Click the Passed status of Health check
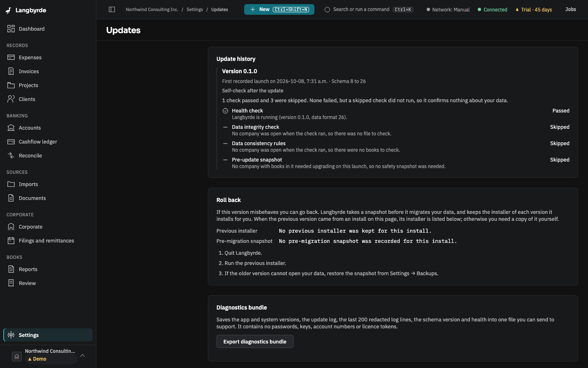This screenshot has width=588, height=368. point(561,111)
